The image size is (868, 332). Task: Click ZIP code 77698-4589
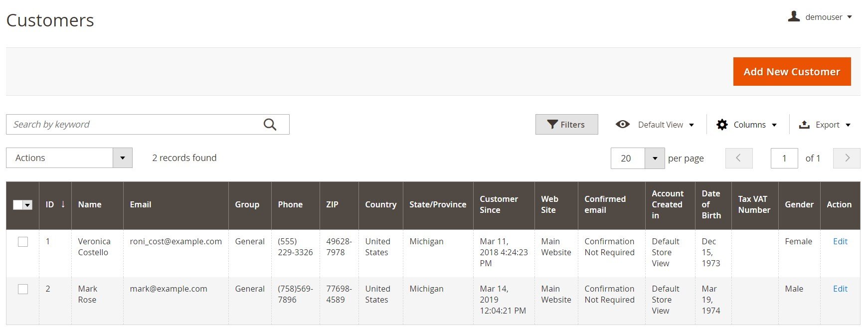[339, 294]
